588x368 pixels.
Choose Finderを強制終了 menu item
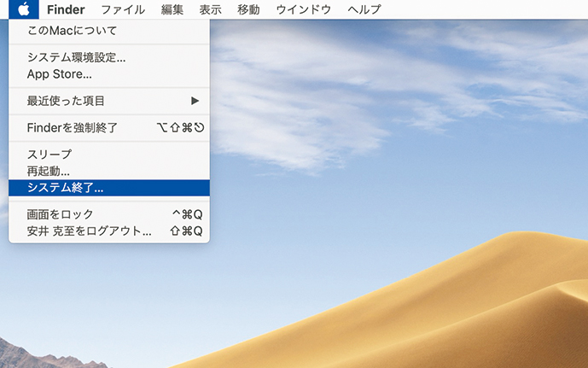tap(73, 128)
